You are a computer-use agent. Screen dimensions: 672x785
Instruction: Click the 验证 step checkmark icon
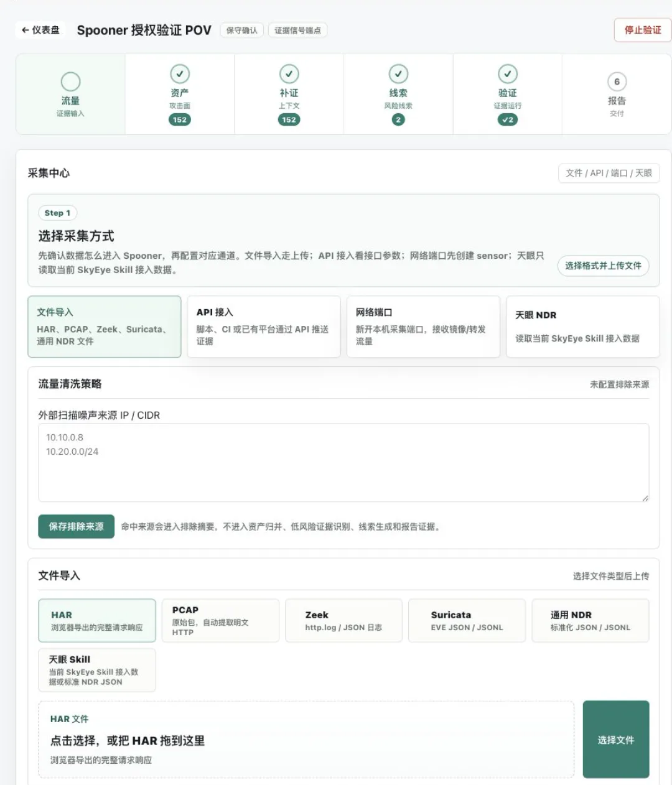coord(508,74)
